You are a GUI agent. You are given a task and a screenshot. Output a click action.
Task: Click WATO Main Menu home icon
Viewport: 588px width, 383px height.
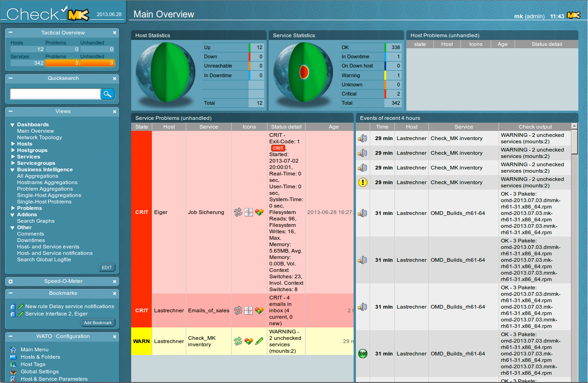(x=13, y=349)
